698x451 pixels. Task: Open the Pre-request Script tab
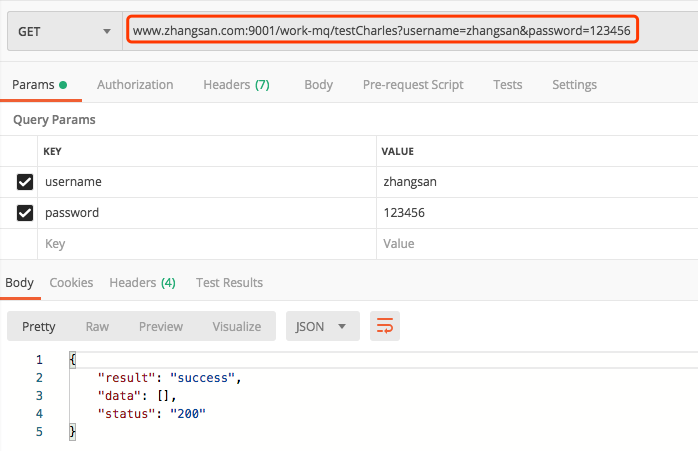[413, 85]
